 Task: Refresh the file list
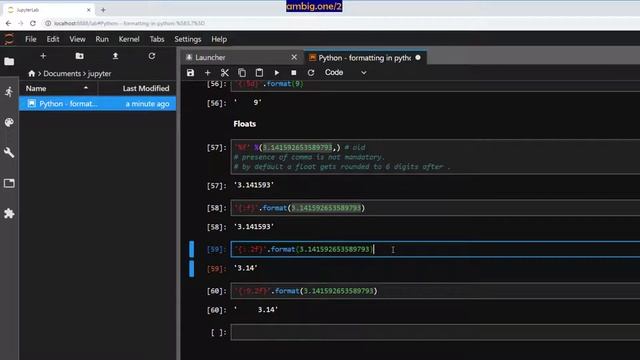[x=152, y=56]
